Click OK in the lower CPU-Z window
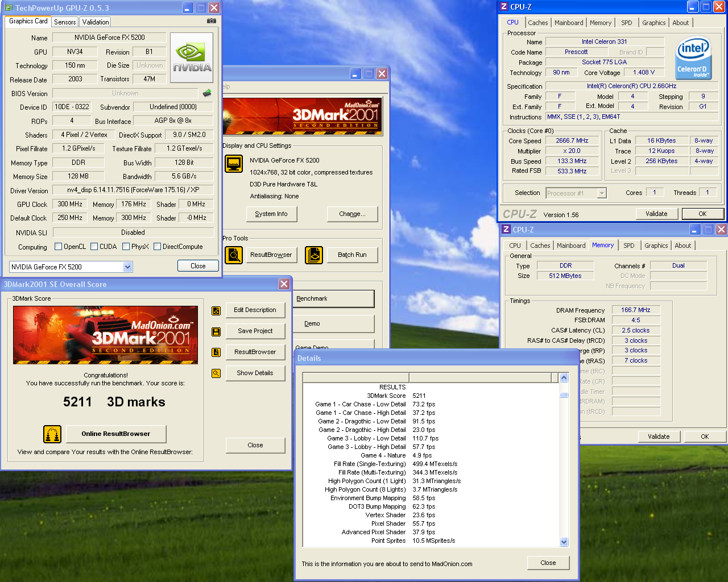 coord(705,436)
